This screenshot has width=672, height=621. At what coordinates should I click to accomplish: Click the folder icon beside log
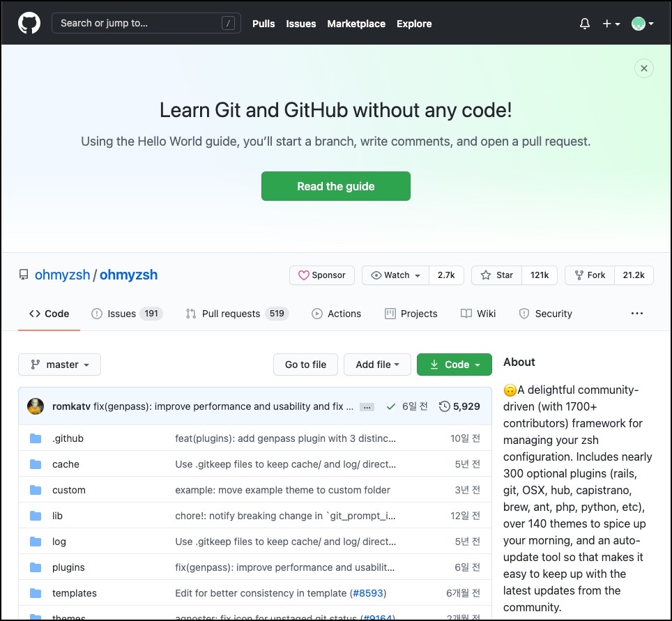click(x=36, y=542)
